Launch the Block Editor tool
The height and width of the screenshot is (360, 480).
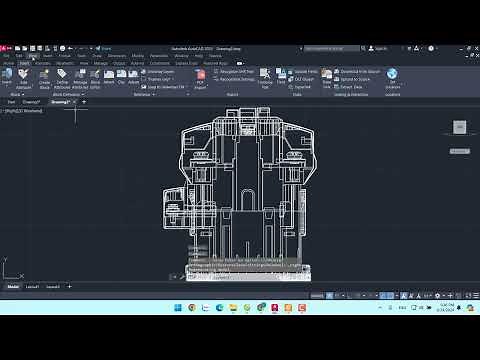[x=95, y=79]
